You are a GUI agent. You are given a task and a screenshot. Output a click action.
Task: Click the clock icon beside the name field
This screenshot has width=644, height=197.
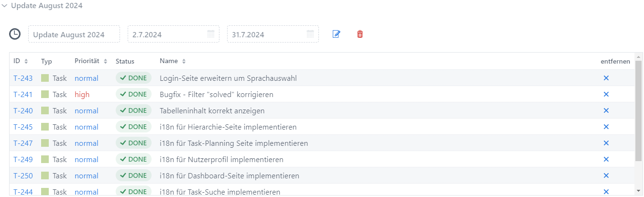[15, 34]
